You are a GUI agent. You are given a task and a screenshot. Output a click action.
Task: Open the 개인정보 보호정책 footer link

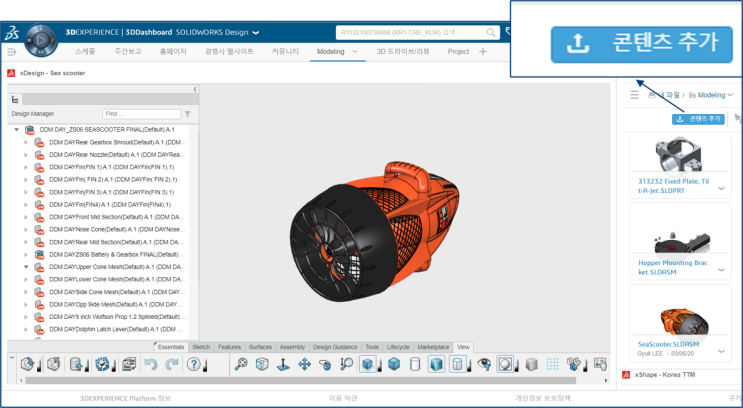pyautogui.click(x=543, y=399)
